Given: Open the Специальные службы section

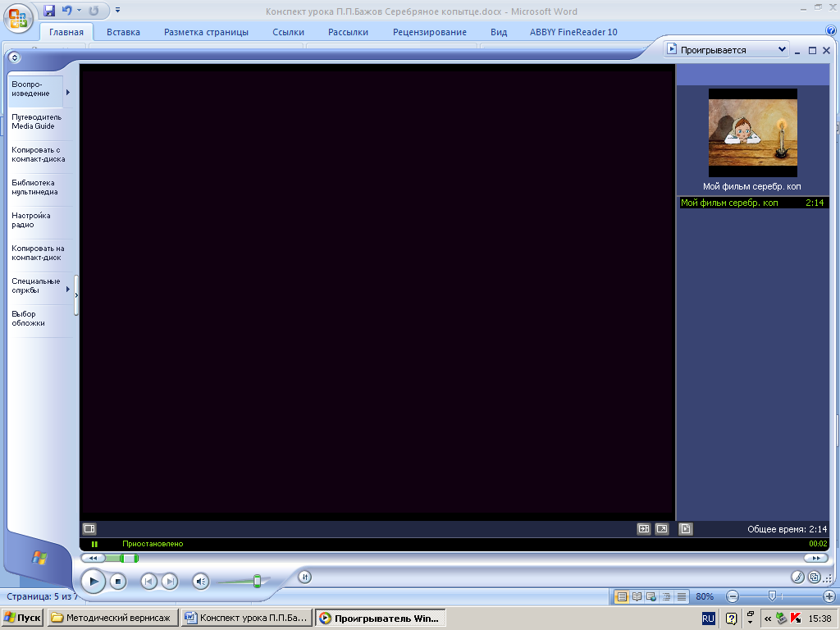Looking at the screenshot, I should [x=35, y=285].
